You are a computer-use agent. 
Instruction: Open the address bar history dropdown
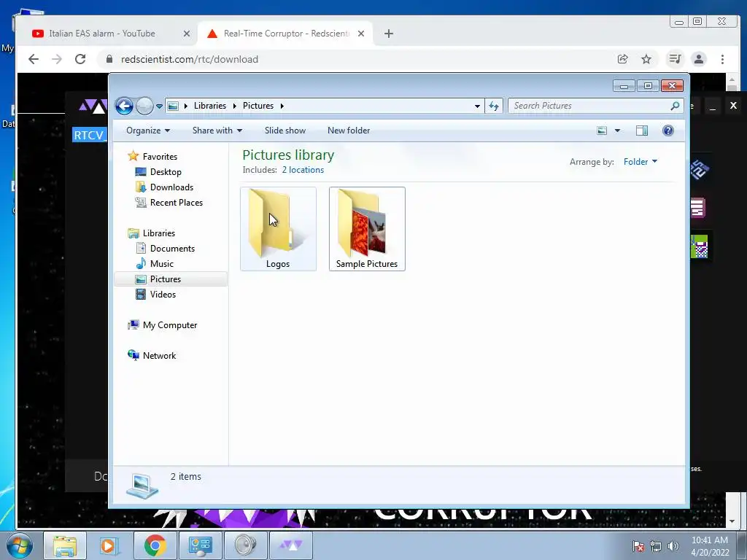(477, 106)
